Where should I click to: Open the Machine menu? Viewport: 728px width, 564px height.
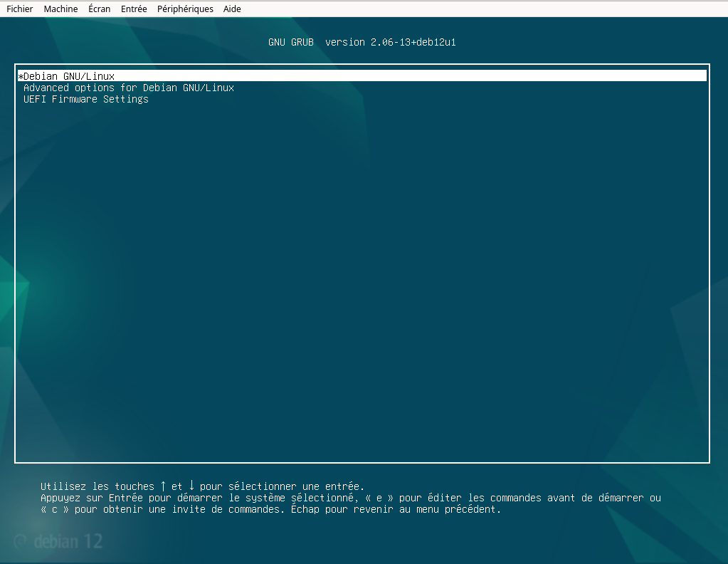tap(60, 9)
